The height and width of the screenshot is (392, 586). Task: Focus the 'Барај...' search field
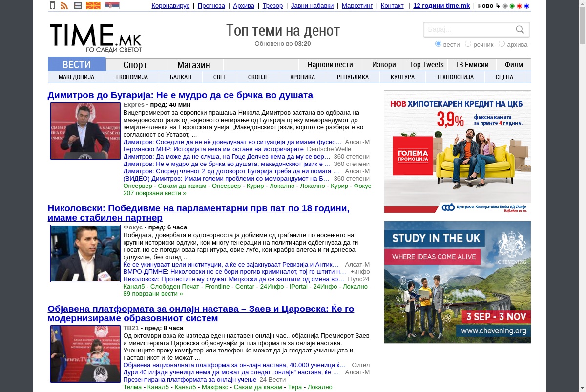point(470,30)
